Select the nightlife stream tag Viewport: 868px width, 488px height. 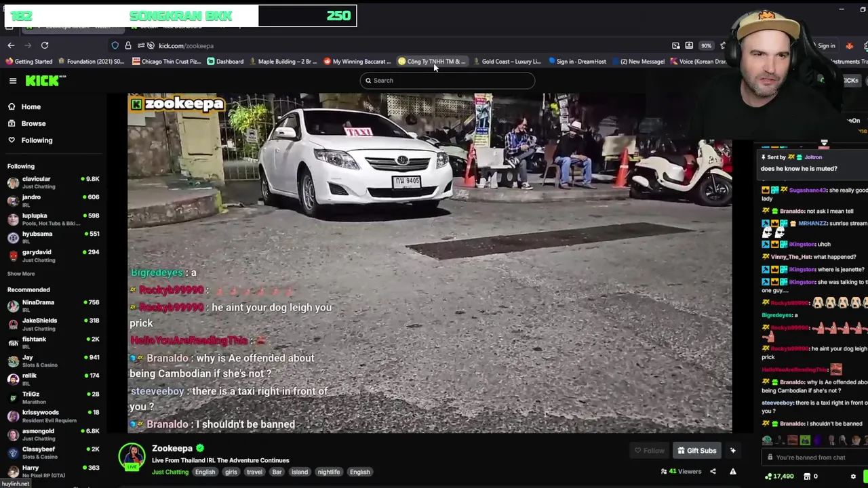329,472
